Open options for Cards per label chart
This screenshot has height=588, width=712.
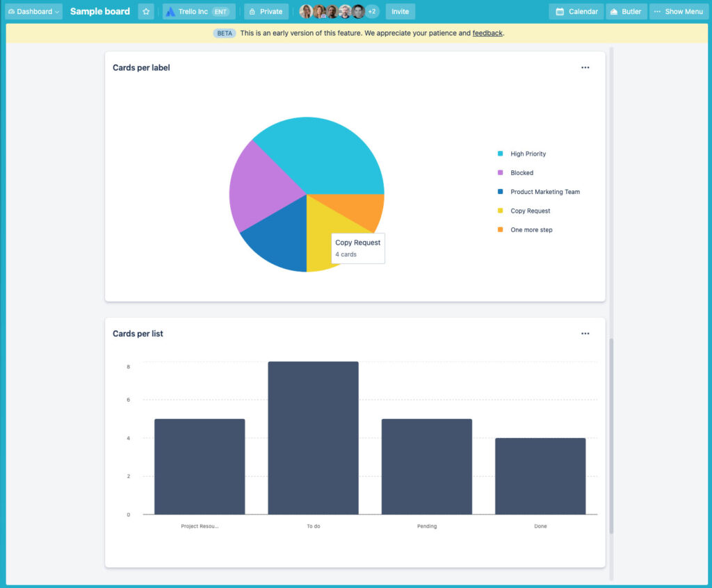[585, 67]
